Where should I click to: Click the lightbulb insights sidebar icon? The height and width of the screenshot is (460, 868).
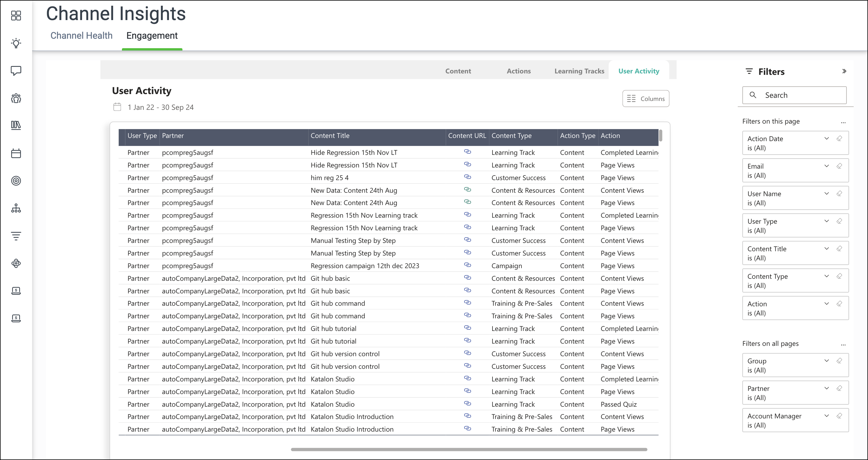(16, 43)
